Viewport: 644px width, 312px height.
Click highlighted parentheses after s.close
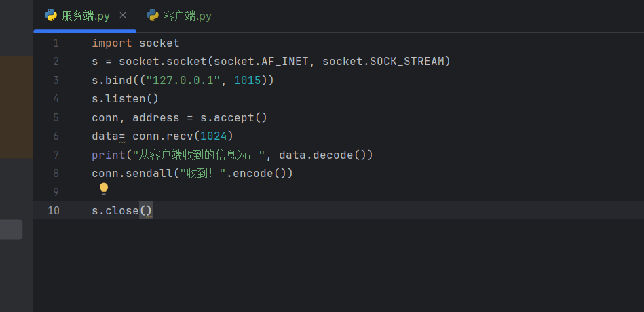146,211
